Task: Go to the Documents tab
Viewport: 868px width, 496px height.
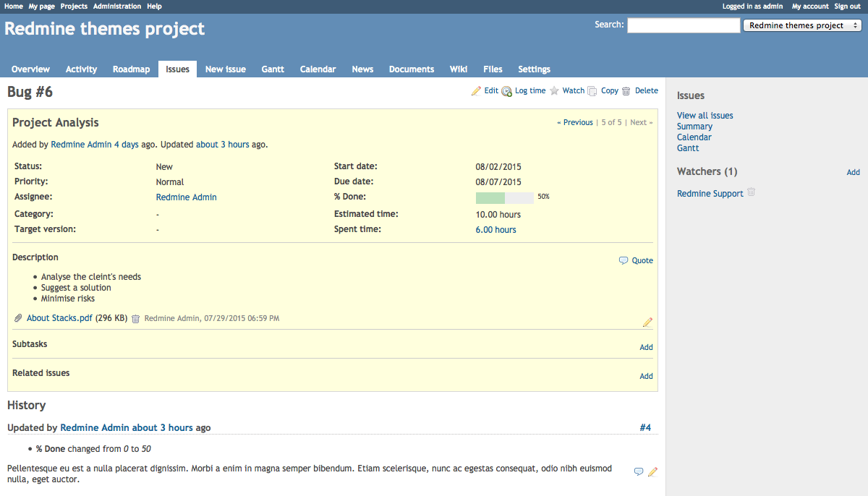Action: 412,69
